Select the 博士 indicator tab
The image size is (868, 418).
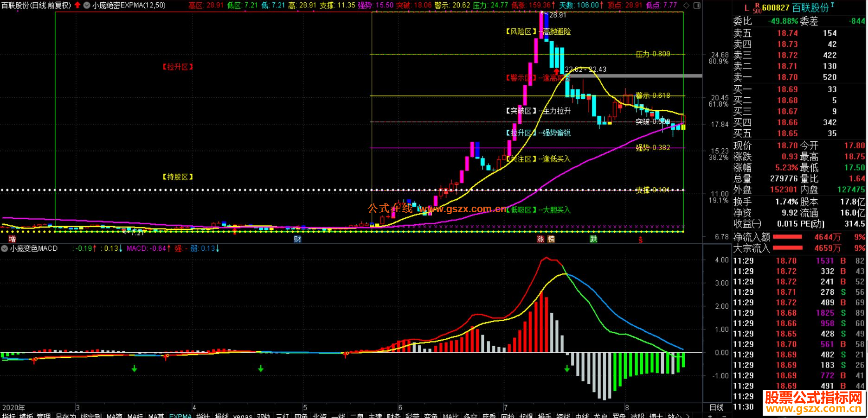point(656,415)
